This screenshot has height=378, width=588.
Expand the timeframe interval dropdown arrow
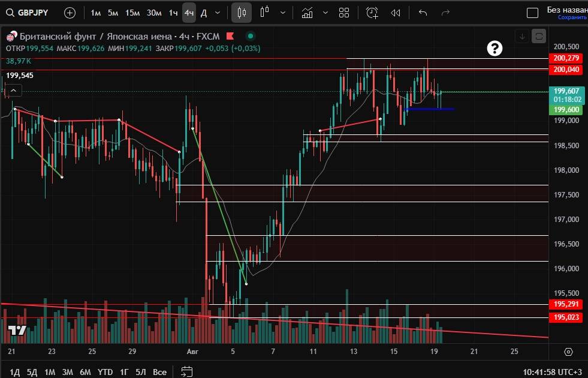217,13
